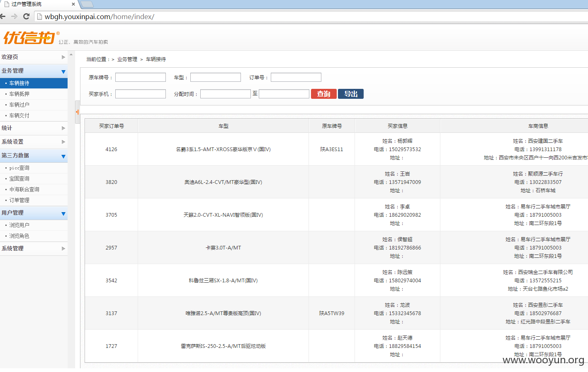The image size is (588, 372).
Task: Click the 天籁2.0-CVT-XL-NAVI智领版 model cell
Action: pyautogui.click(x=224, y=215)
